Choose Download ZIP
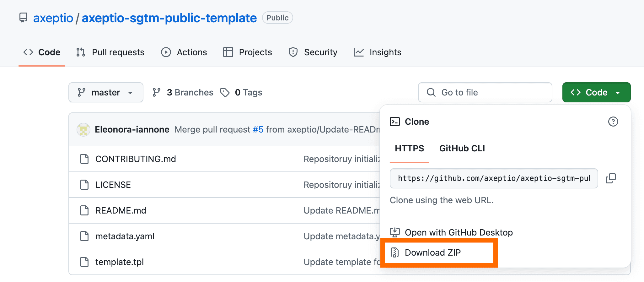The height and width of the screenshot is (282, 644). click(x=433, y=252)
